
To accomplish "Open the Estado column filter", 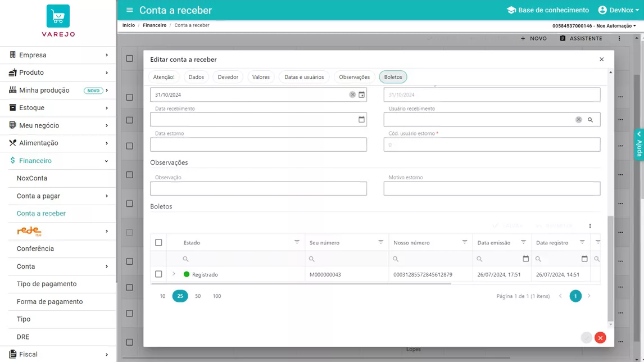I will point(297,242).
